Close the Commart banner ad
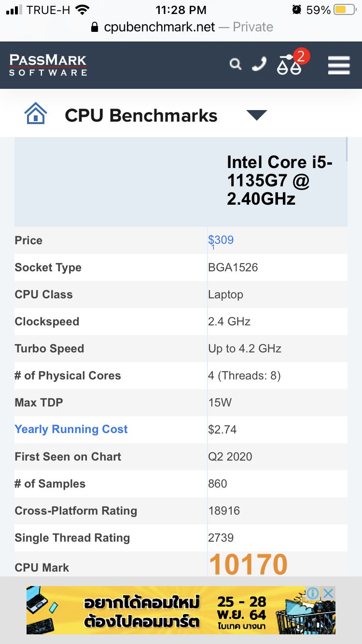 pos(328,593)
